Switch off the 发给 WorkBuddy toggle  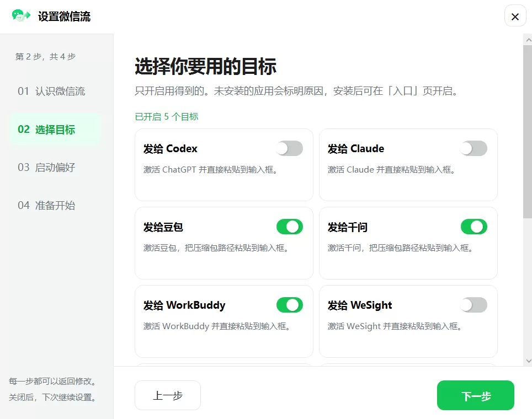point(289,305)
